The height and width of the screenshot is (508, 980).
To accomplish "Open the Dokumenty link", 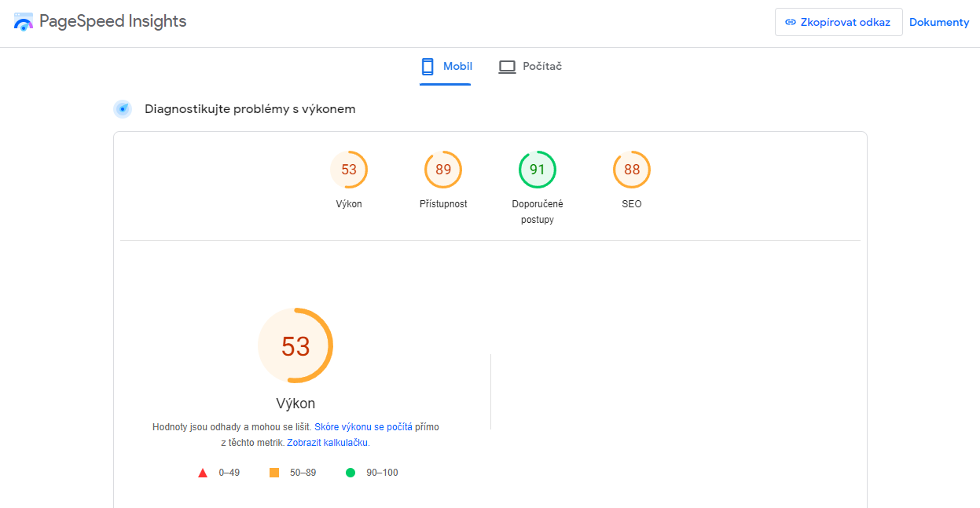I will [939, 22].
